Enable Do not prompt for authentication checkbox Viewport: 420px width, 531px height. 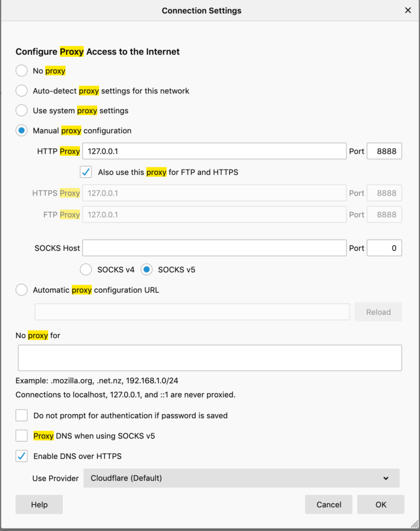pos(21,415)
